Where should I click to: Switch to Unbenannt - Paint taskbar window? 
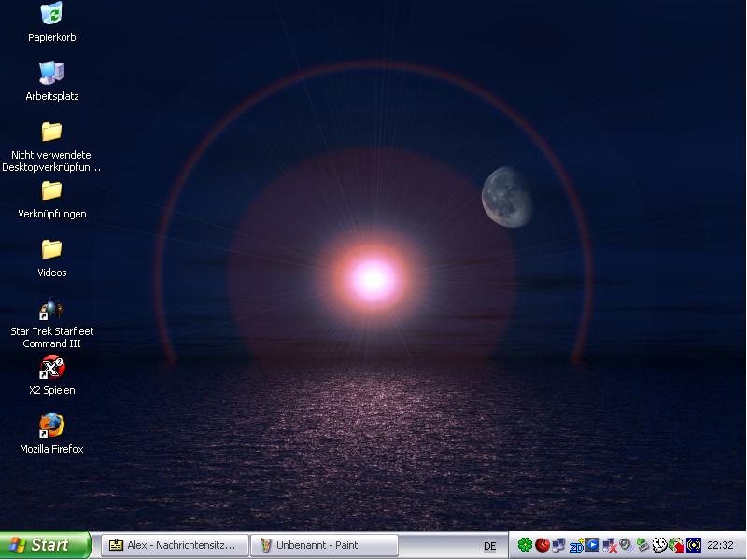pos(324,545)
